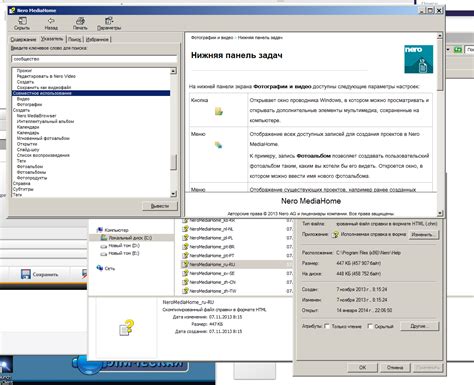Click the Скрыть (Hide) toolbar icon
Screen dimensions: 474x385
coord(22,21)
